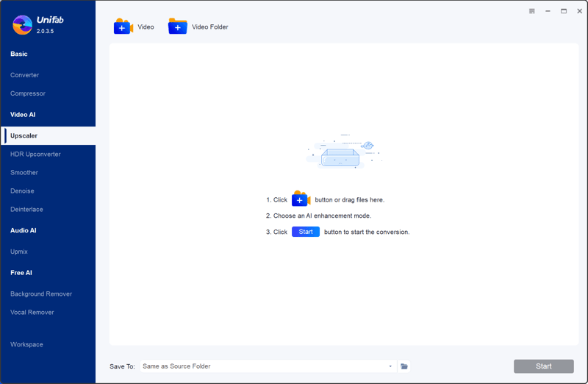The width and height of the screenshot is (588, 384).
Task: Open Deinterlace in the sidebar
Action: 26,210
